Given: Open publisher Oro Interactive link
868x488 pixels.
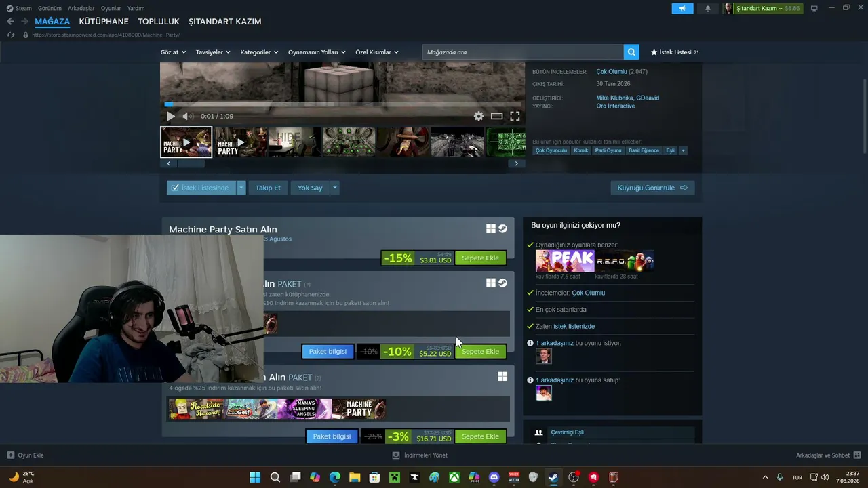Looking at the screenshot, I should [x=616, y=106].
